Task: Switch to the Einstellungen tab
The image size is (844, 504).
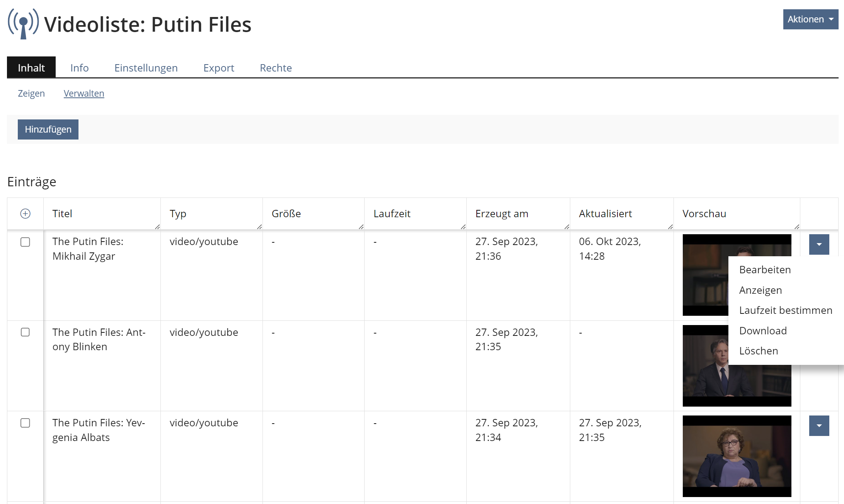Action: pos(146,68)
